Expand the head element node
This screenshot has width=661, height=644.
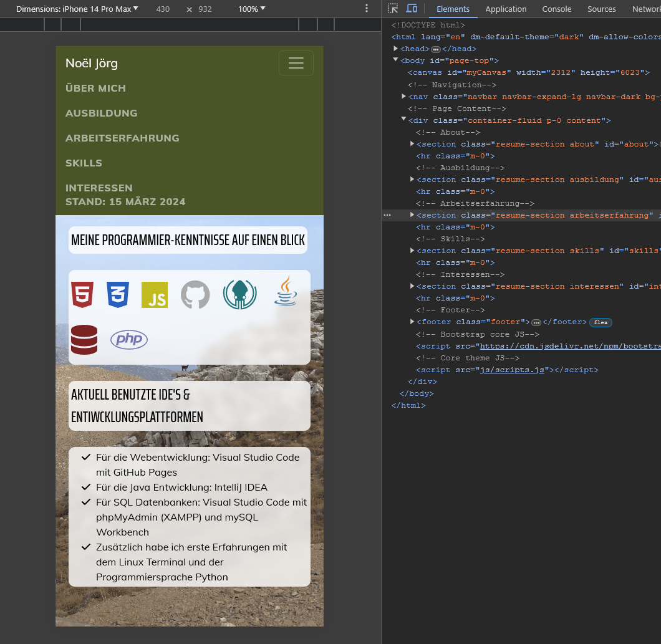tap(395, 49)
